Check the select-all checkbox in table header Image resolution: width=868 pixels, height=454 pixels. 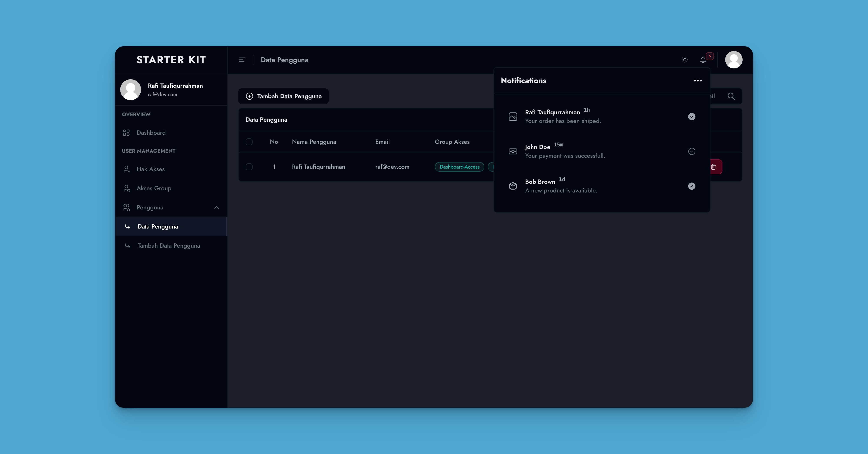[x=249, y=142]
